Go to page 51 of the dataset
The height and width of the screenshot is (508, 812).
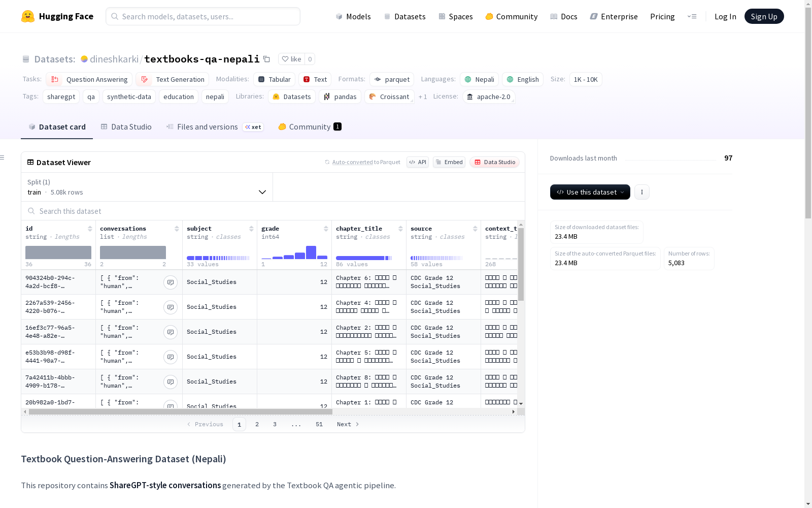click(x=319, y=424)
